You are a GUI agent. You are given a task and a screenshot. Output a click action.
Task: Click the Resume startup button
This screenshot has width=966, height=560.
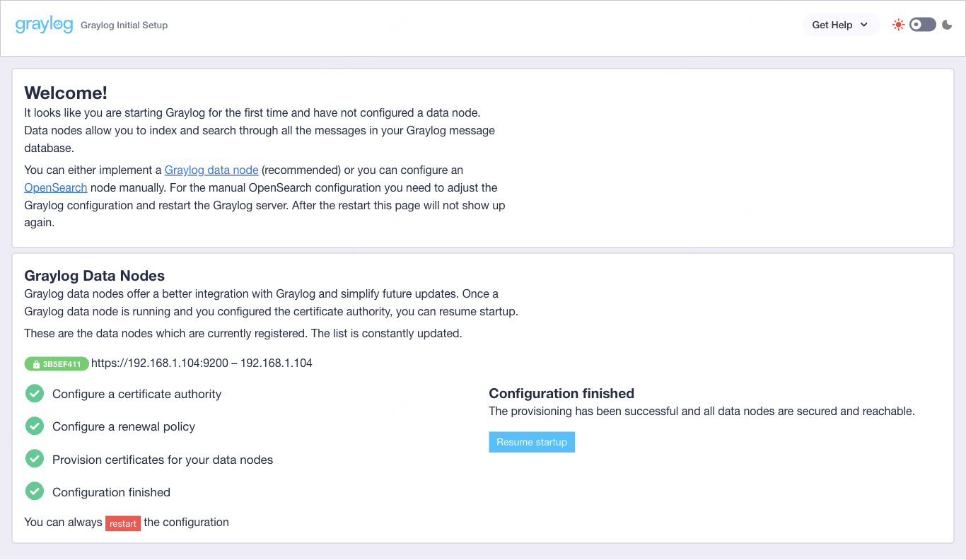532,441
